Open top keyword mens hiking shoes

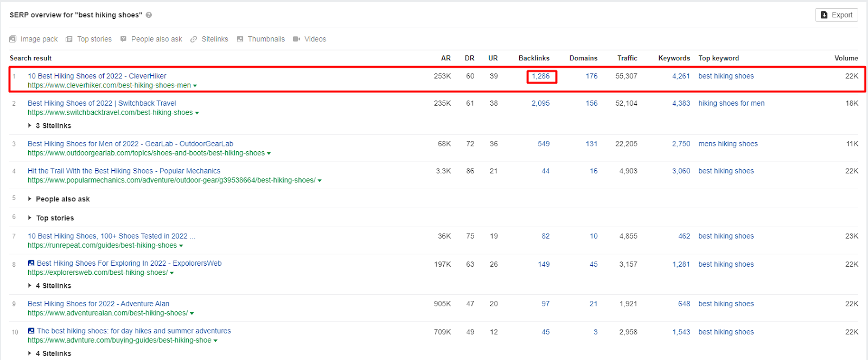tap(728, 144)
